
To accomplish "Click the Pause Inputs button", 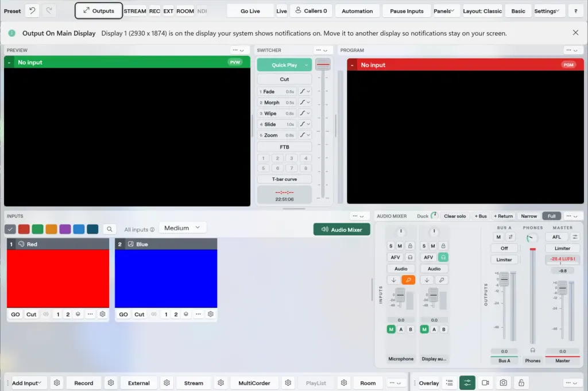I will [x=407, y=11].
